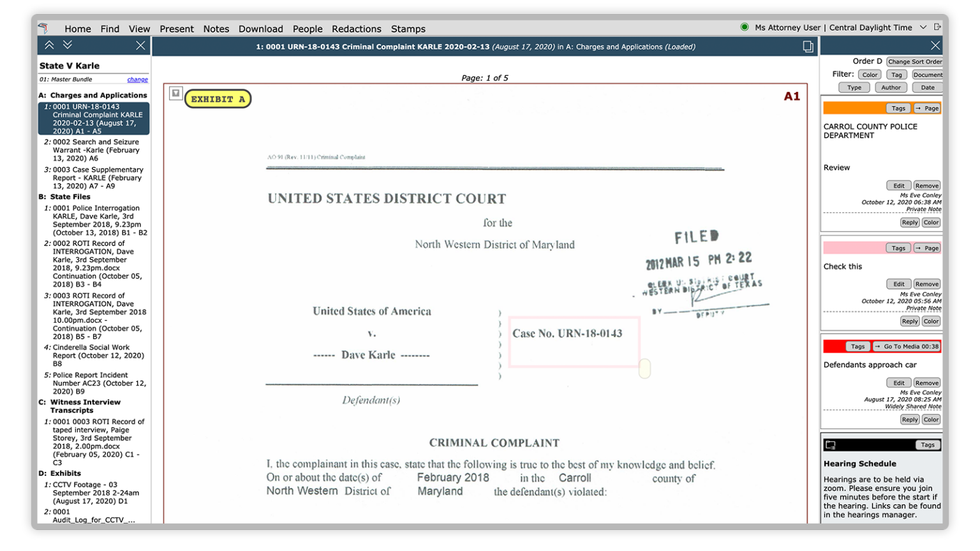Filter notes by Author
Viewport: 980px width, 551px height.
pyautogui.click(x=891, y=87)
